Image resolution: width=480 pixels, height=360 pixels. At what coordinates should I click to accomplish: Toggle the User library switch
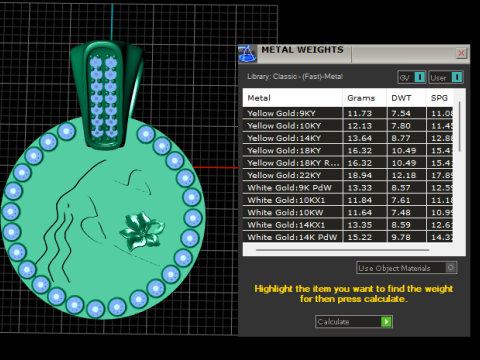pos(446,77)
